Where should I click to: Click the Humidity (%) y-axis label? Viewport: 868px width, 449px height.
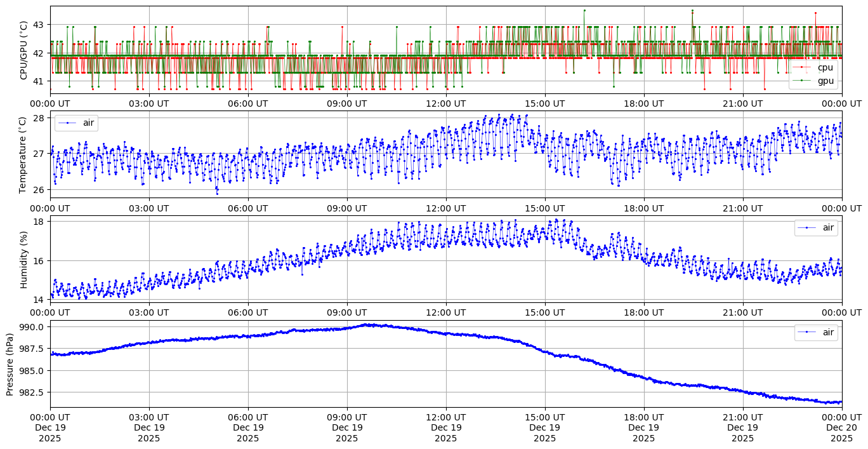(x=24, y=259)
